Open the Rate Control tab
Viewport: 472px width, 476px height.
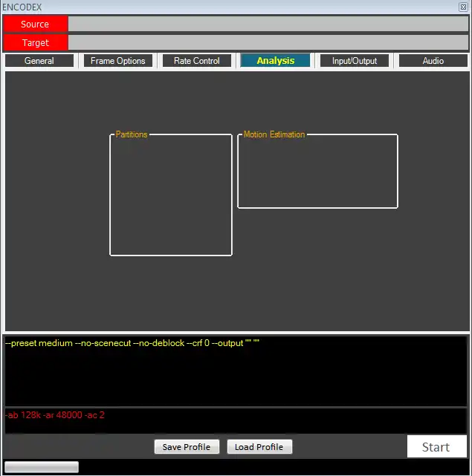tap(197, 61)
